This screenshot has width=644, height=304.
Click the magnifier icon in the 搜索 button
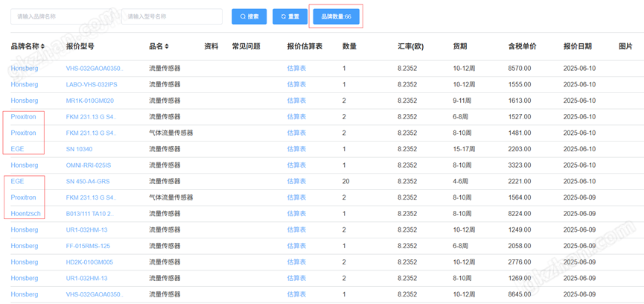243,16
